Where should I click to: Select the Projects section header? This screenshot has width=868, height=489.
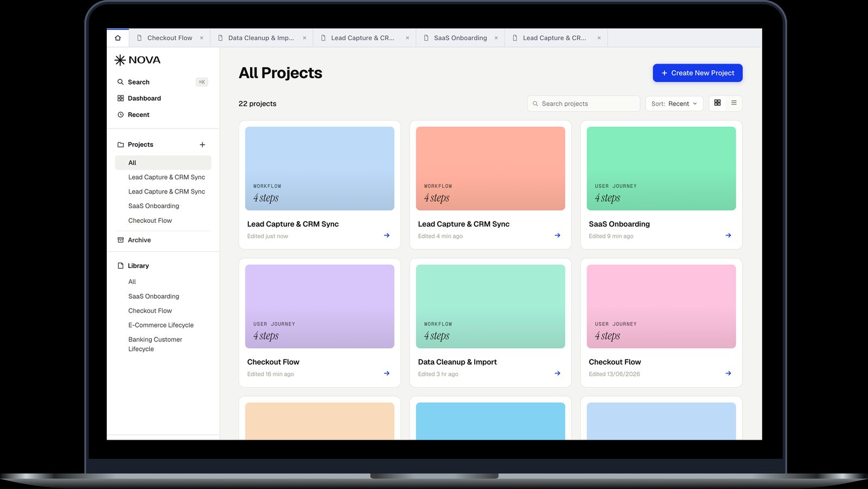click(x=141, y=145)
